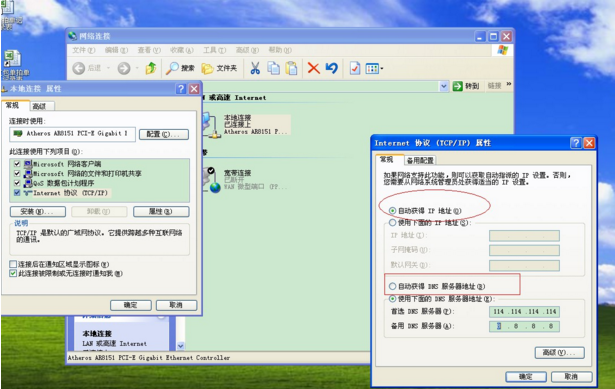Viewport: 615px width, 389px height.
Task: Toggle QoS 数据包计划程序 checkbox
Action: (x=17, y=183)
